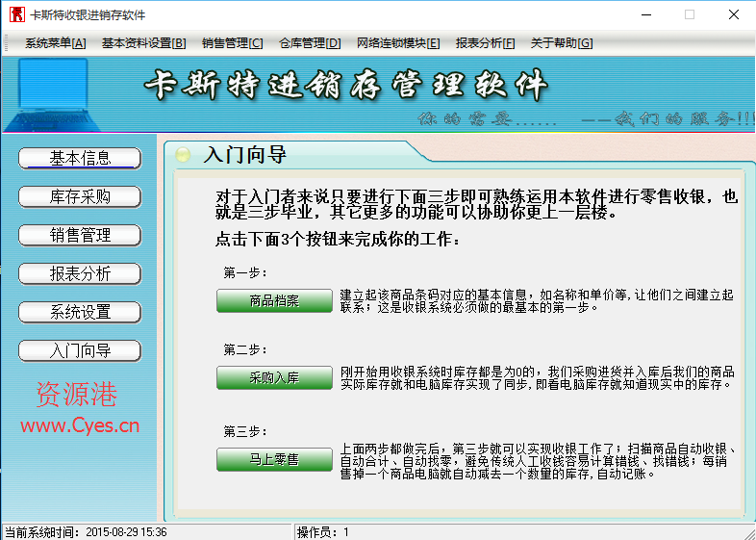
Task: Click the window title 卡斯特收银进销存软件
Action: click(x=88, y=15)
